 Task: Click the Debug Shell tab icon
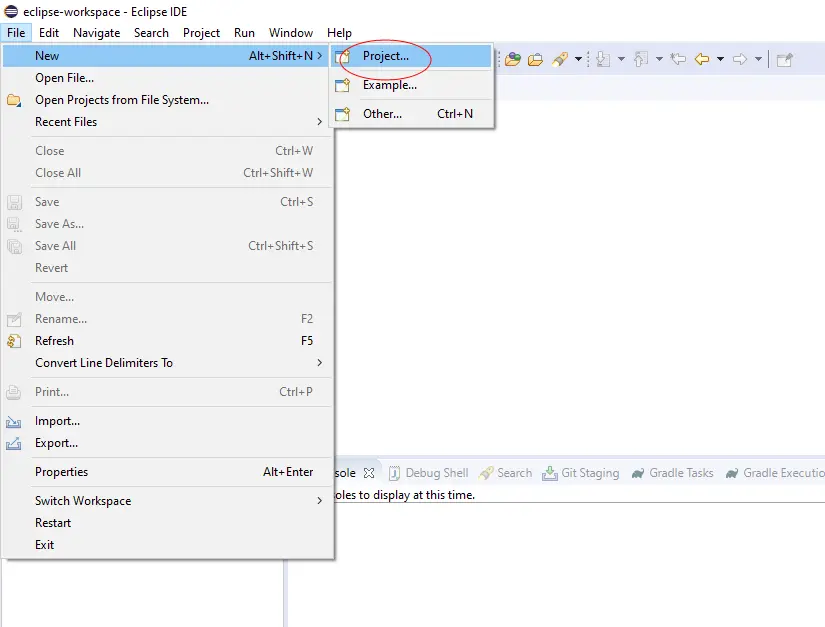(x=395, y=473)
